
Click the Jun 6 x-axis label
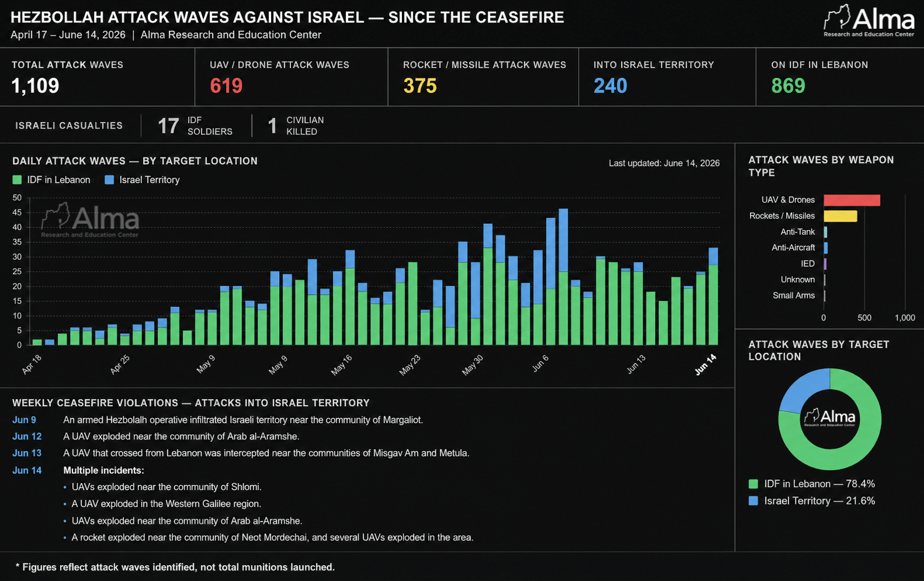point(540,364)
